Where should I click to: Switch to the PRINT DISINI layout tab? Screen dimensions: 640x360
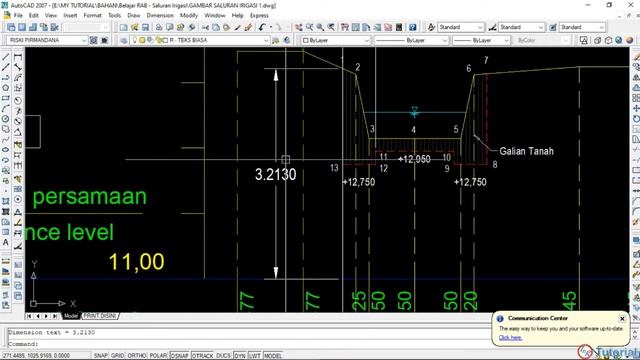point(100,316)
